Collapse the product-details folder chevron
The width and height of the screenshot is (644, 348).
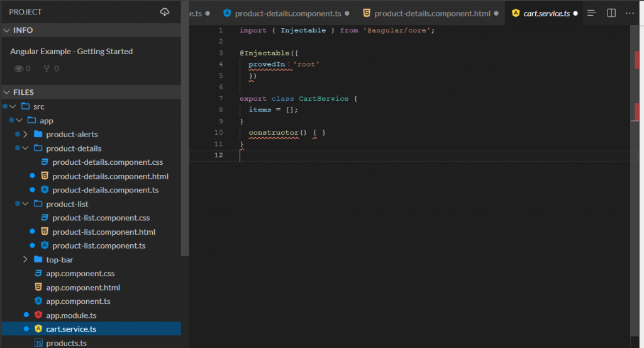(x=25, y=148)
